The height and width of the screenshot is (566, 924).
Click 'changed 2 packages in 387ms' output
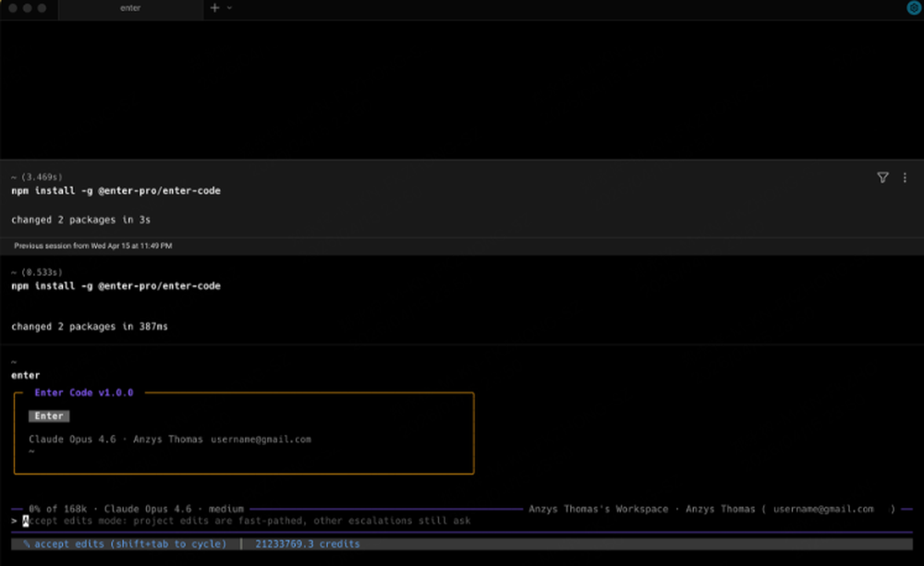tap(90, 326)
